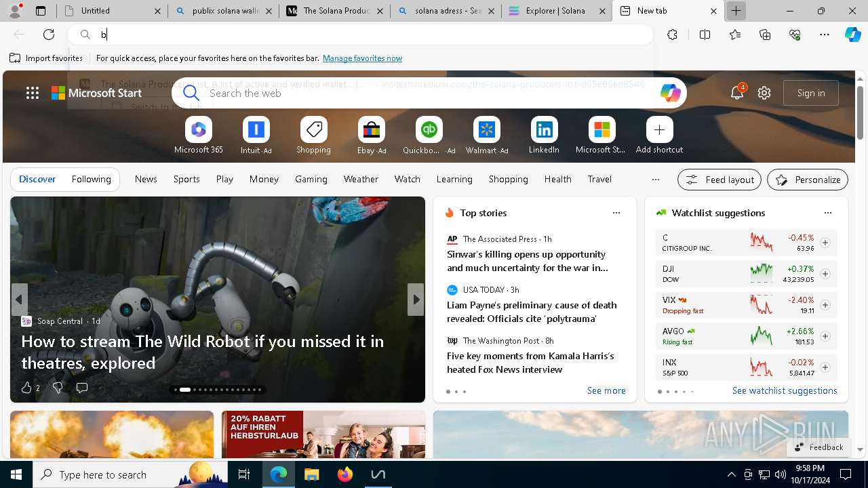Go to previous carousel story arrow
Image resolution: width=868 pixels, height=488 pixels.
click(19, 300)
